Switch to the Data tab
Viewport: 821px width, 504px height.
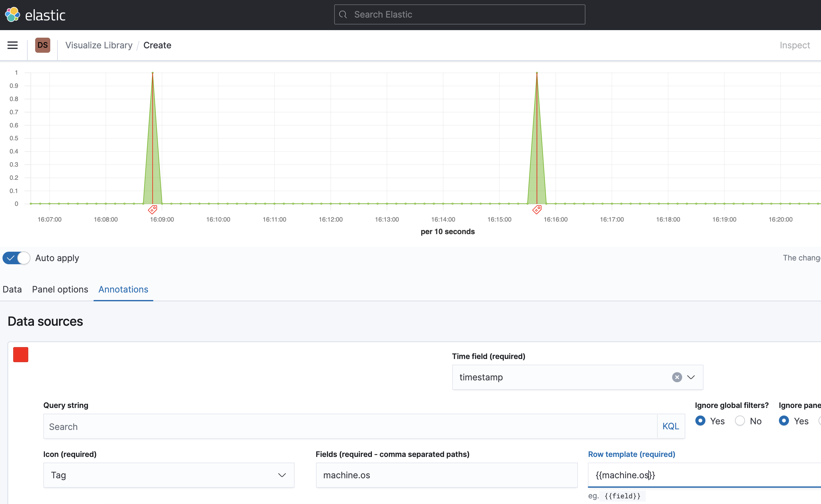click(x=12, y=289)
